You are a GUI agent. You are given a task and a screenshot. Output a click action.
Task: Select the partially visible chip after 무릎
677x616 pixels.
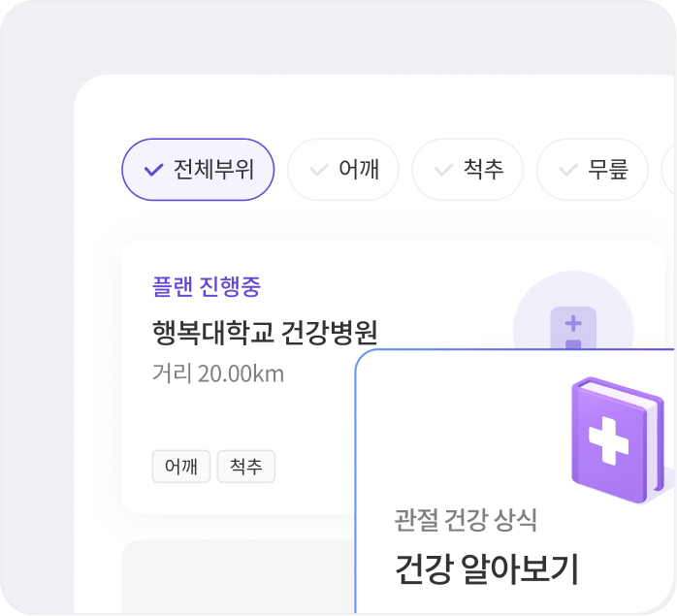click(x=669, y=170)
